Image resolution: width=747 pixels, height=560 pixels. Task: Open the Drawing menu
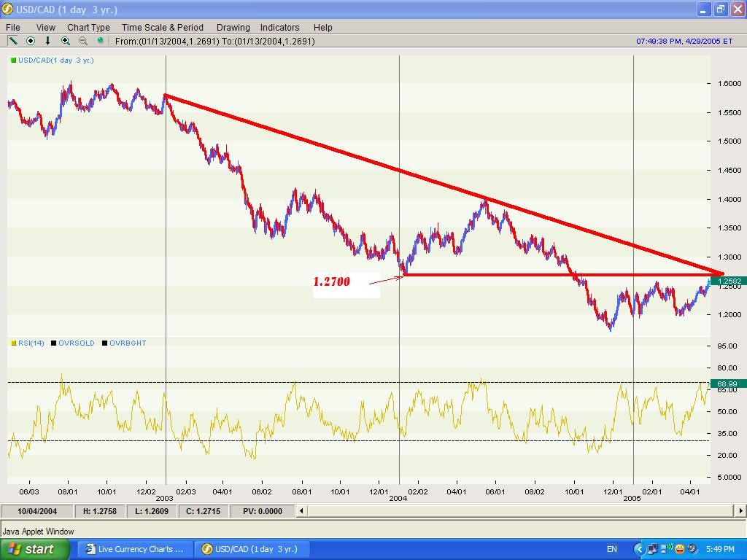[233, 28]
